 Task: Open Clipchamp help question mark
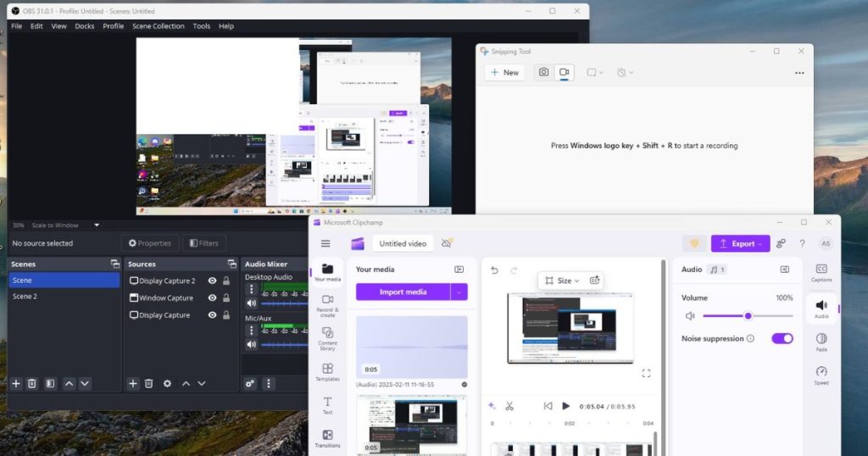pyautogui.click(x=802, y=243)
